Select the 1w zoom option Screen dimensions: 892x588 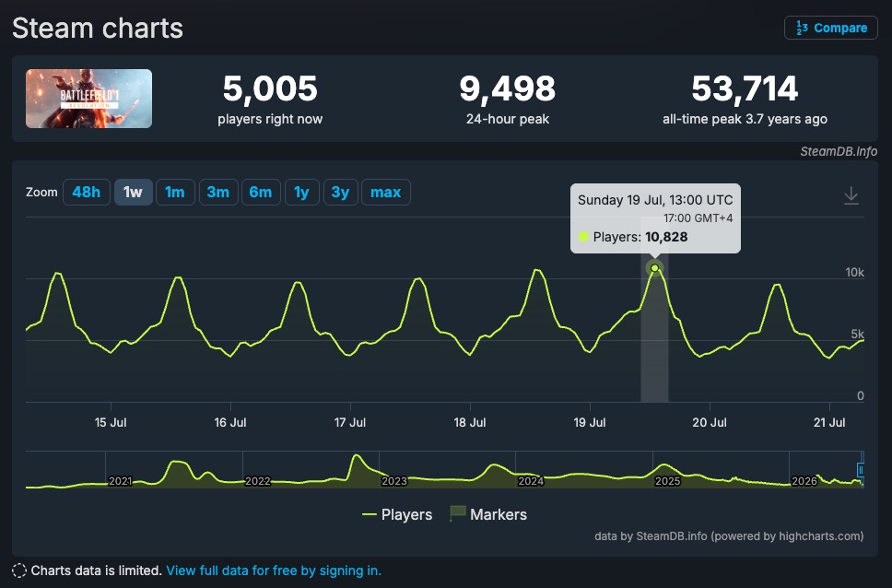click(x=133, y=193)
